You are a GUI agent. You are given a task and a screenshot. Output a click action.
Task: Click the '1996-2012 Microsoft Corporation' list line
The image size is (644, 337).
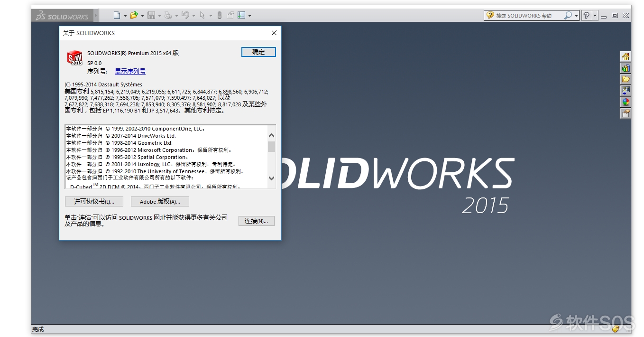(149, 150)
